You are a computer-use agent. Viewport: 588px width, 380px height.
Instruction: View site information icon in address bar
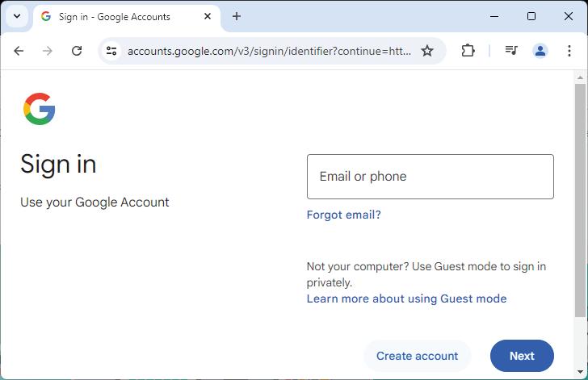click(x=111, y=51)
